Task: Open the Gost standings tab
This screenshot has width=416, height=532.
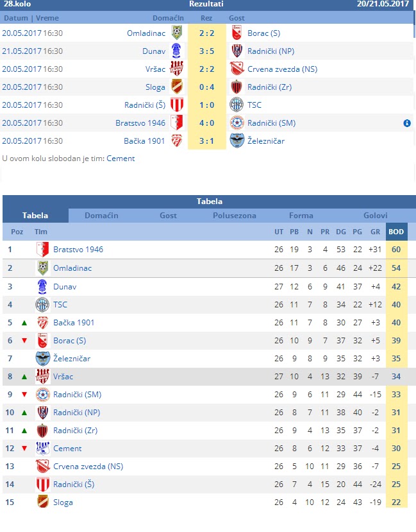Action: (x=168, y=216)
